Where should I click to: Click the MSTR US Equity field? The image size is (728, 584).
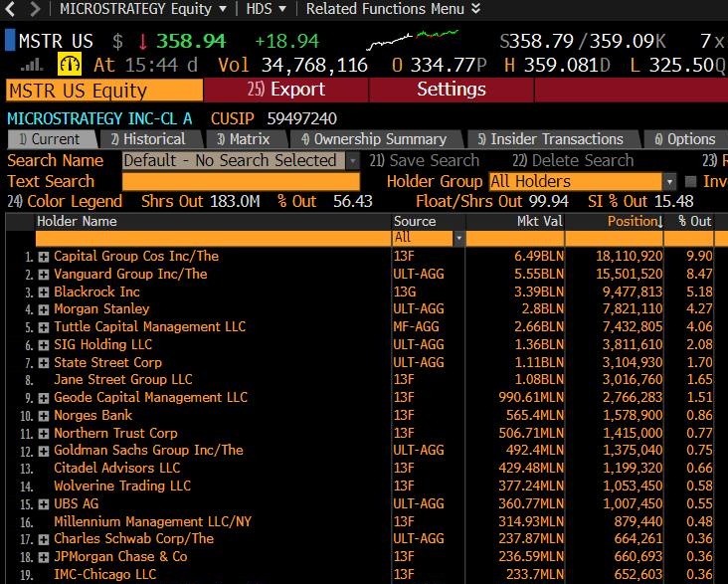104,91
